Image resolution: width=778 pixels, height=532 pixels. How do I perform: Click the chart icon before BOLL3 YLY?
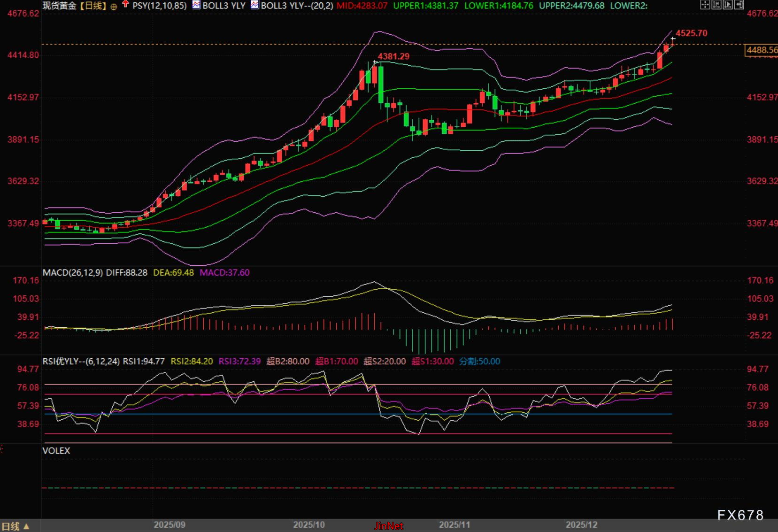196,5
